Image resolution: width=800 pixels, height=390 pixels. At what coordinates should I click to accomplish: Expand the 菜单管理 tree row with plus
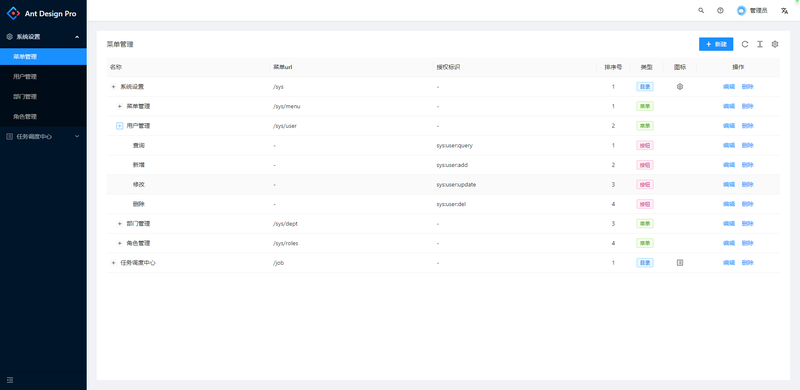click(119, 106)
